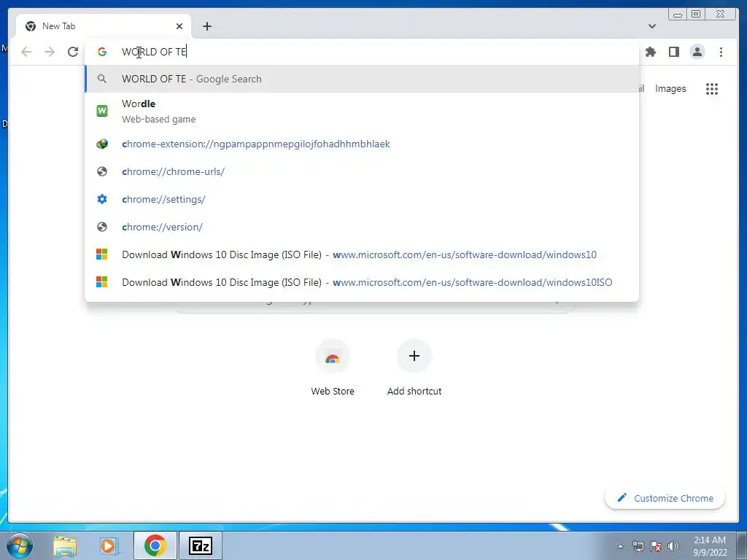Click the Web Store shortcut icon

coord(333,356)
